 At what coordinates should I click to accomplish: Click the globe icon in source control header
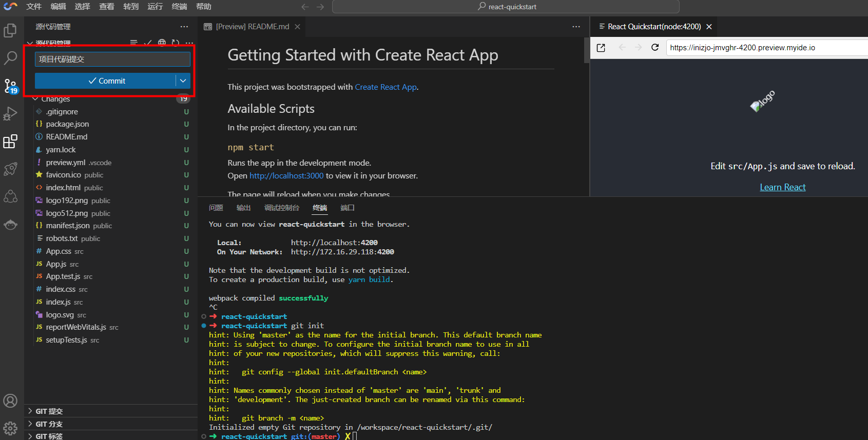tap(162, 43)
